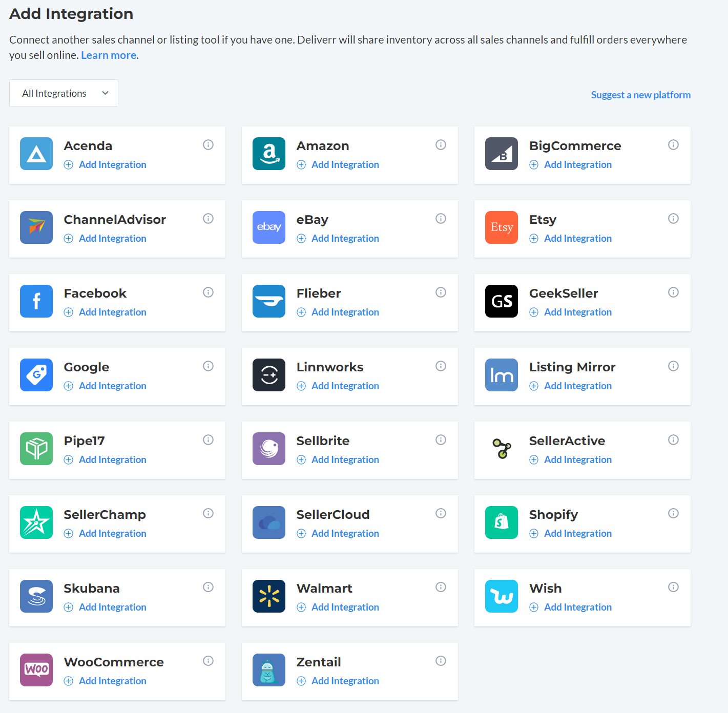Screen dimensions: 728x713
Task: Open the Learn more link
Action: point(109,55)
